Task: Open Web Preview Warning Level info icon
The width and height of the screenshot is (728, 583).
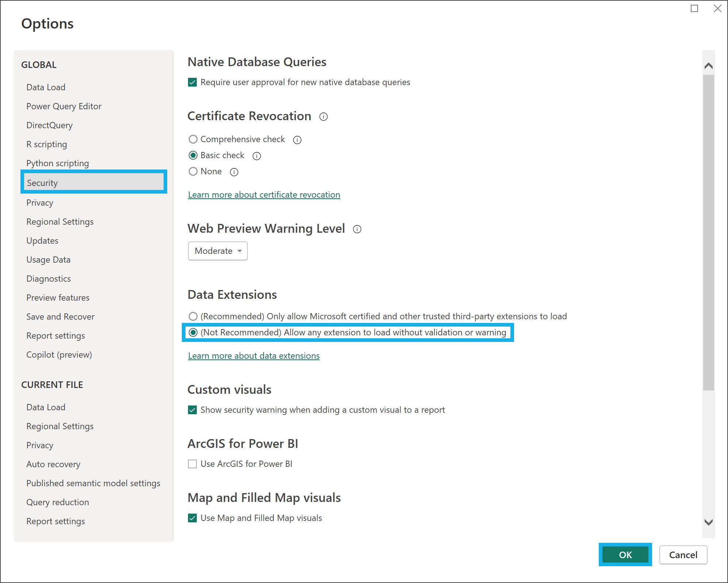Action: [x=357, y=229]
